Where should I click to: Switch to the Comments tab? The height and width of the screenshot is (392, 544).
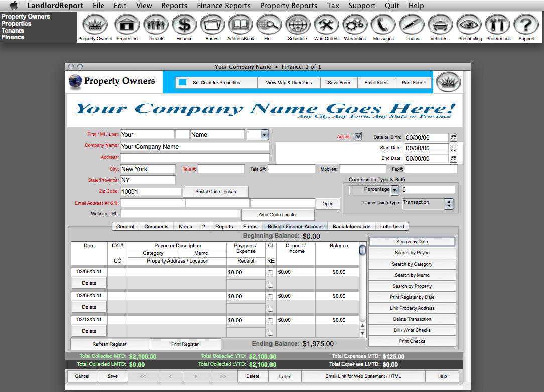156,226
